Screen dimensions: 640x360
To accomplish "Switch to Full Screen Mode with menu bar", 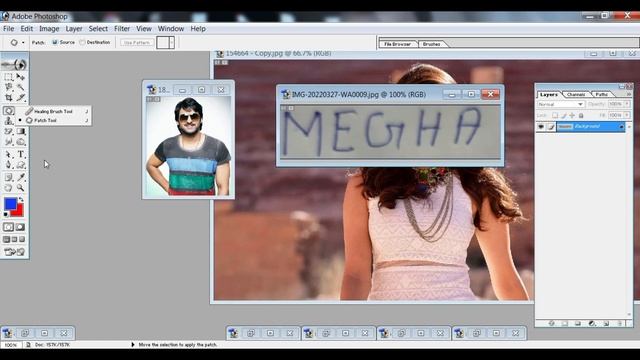I will click(14, 239).
